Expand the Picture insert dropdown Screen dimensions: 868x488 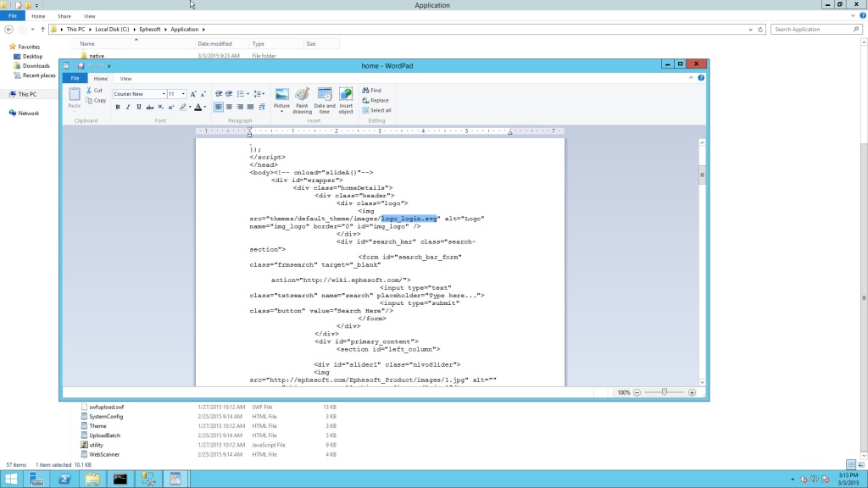coord(281,111)
